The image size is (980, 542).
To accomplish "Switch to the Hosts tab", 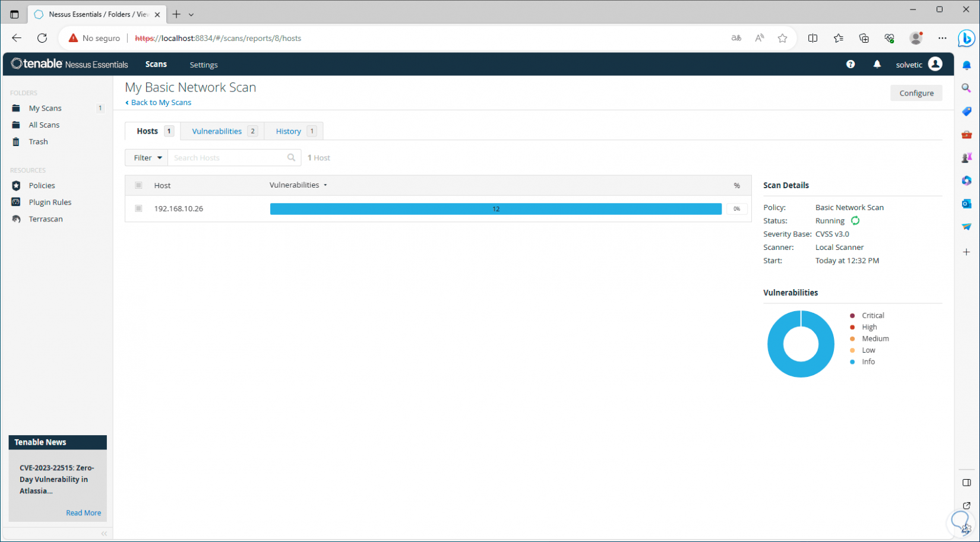I will [x=153, y=131].
